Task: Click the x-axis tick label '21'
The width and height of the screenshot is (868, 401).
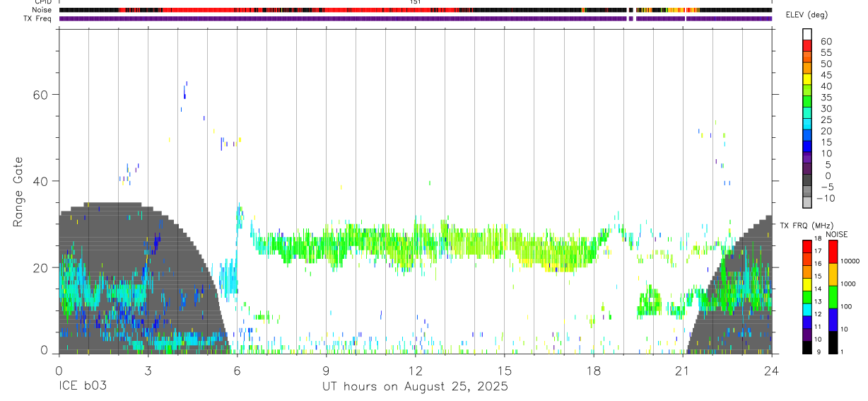Action: 683,369
